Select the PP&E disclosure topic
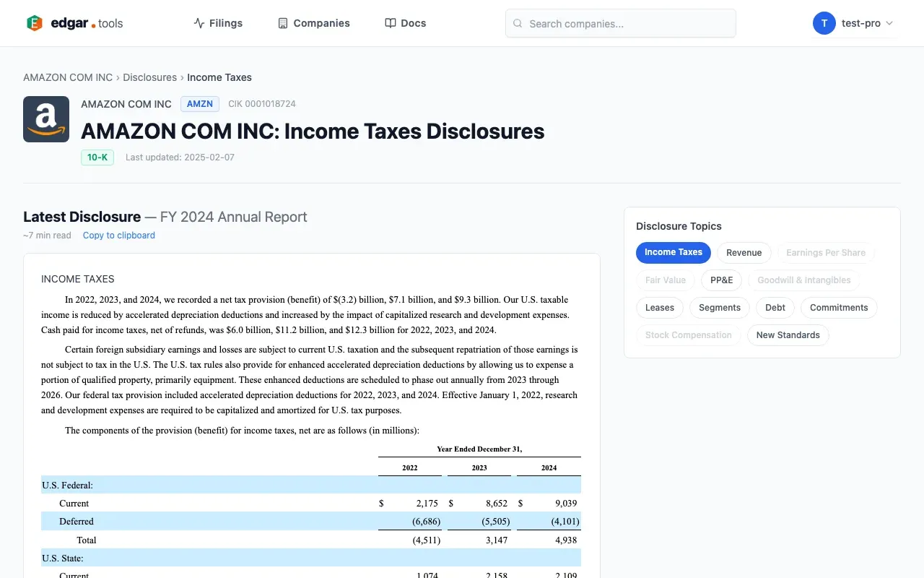Viewport: 924px width, 578px height. click(721, 280)
